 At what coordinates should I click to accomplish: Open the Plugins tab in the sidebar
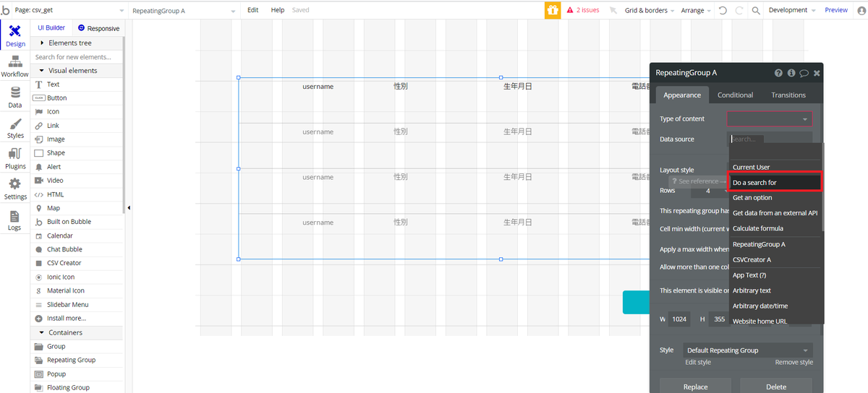(15, 158)
